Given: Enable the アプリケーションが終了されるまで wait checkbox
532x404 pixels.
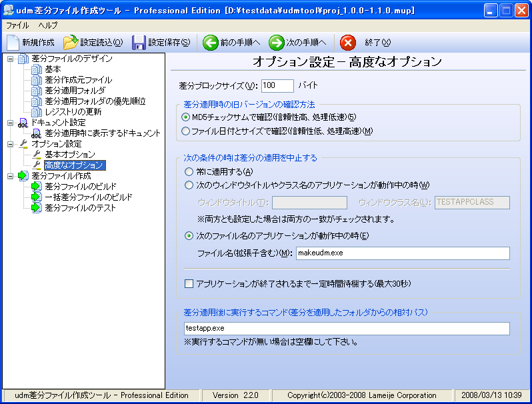Looking at the screenshot, I should click(x=189, y=283).
